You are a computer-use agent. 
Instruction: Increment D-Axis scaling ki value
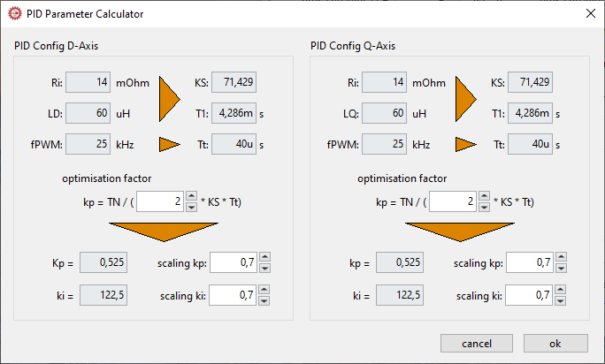coord(264,290)
